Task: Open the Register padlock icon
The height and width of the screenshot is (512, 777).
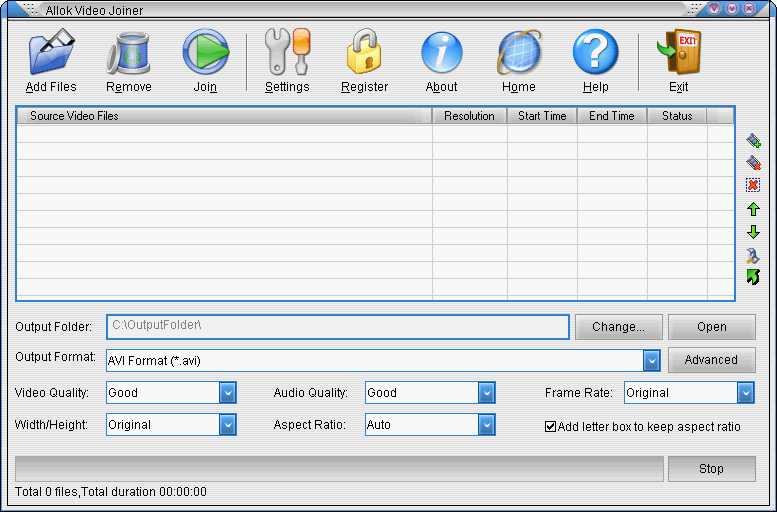Action: pyautogui.click(x=364, y=52)
